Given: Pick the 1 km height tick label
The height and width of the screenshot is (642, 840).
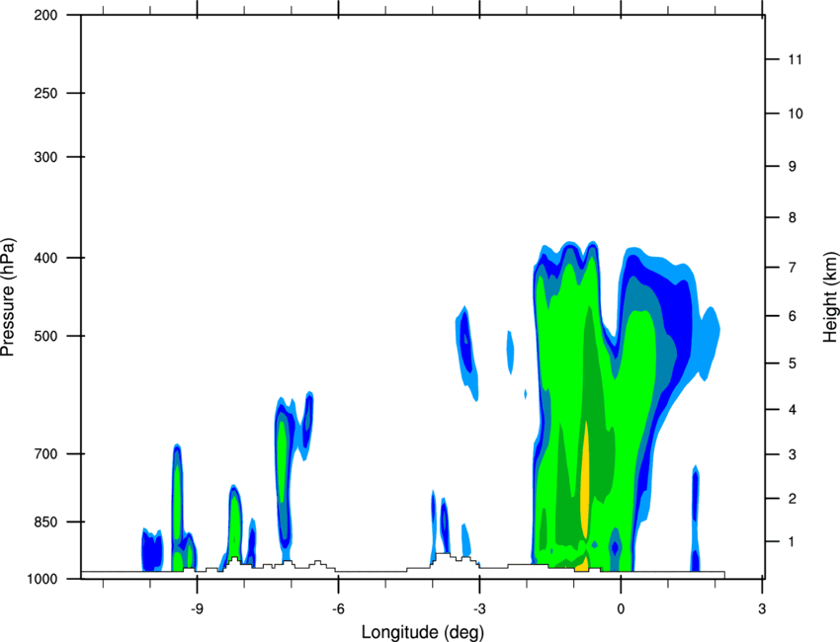Looking at the screenshot, I should coord(793,542).
